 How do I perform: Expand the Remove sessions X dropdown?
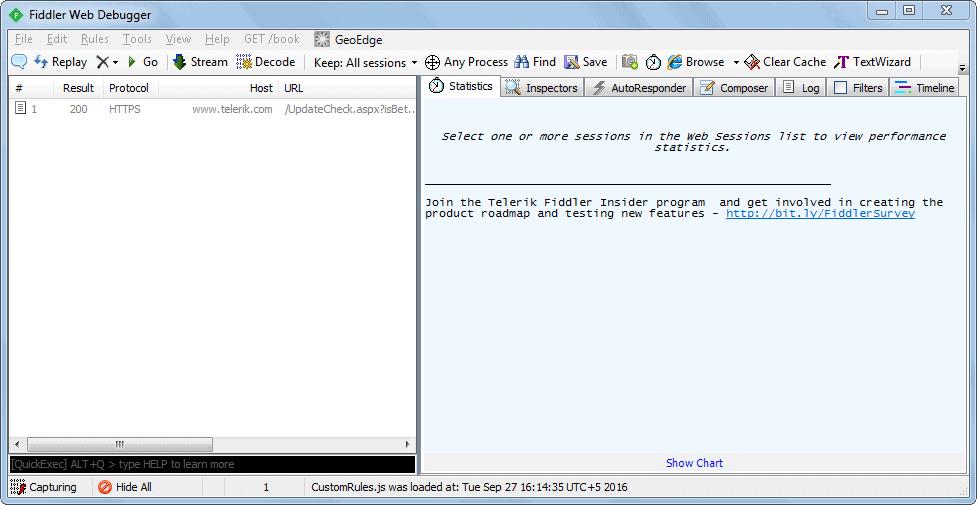pyautogui.click(x=116, y=63)
